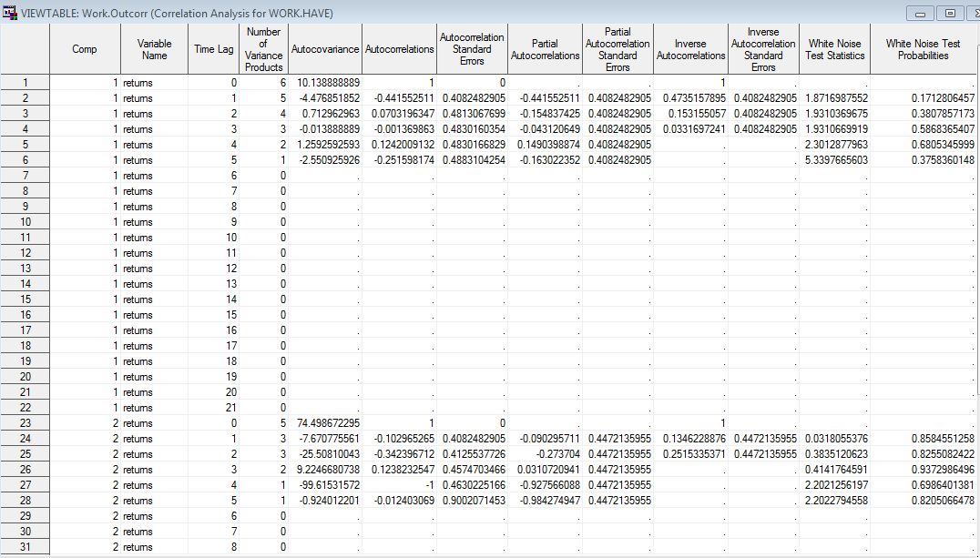
Task: Restore down the VIEWTABLE window
Action: (950, 13)
